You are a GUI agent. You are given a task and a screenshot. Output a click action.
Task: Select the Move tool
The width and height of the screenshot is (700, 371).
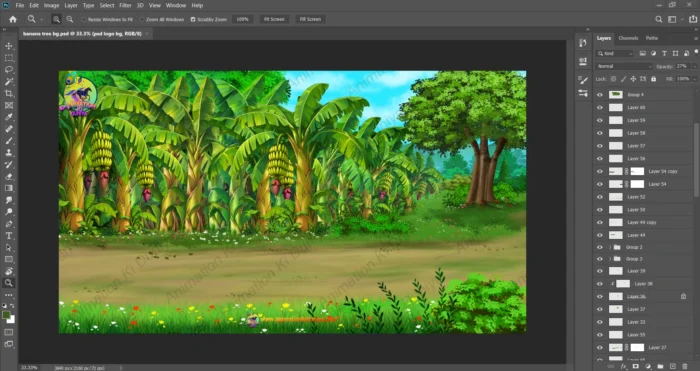(8, 46)
